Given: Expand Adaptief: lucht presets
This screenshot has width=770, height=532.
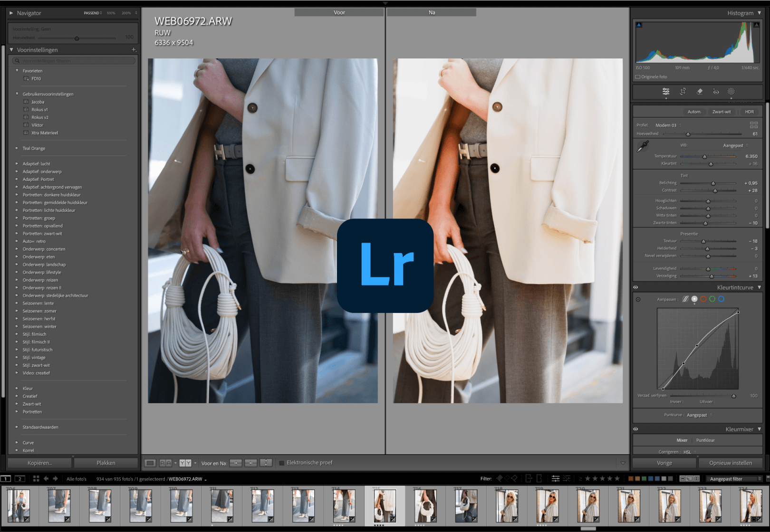Looking at the screenshot, I should click(x=17, y=164).
